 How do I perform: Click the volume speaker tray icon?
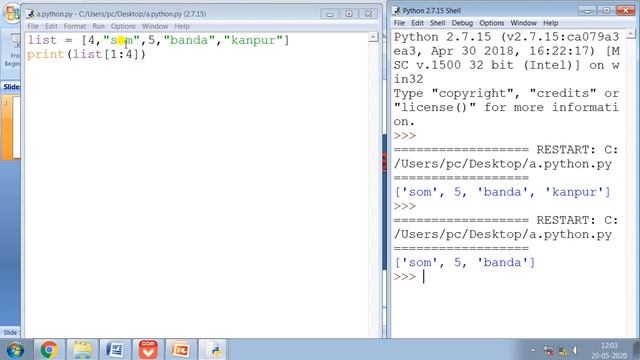pos(576,350)
